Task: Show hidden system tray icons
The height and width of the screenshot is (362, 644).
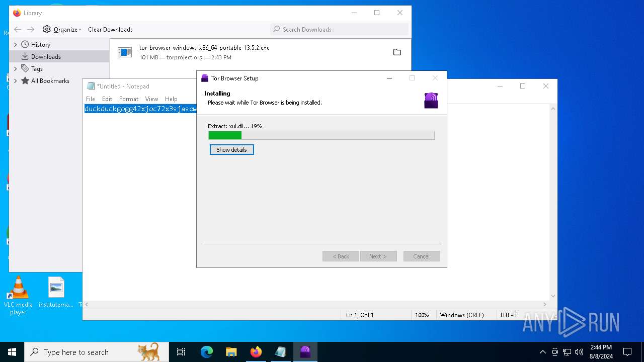Action: pos(542,352)
